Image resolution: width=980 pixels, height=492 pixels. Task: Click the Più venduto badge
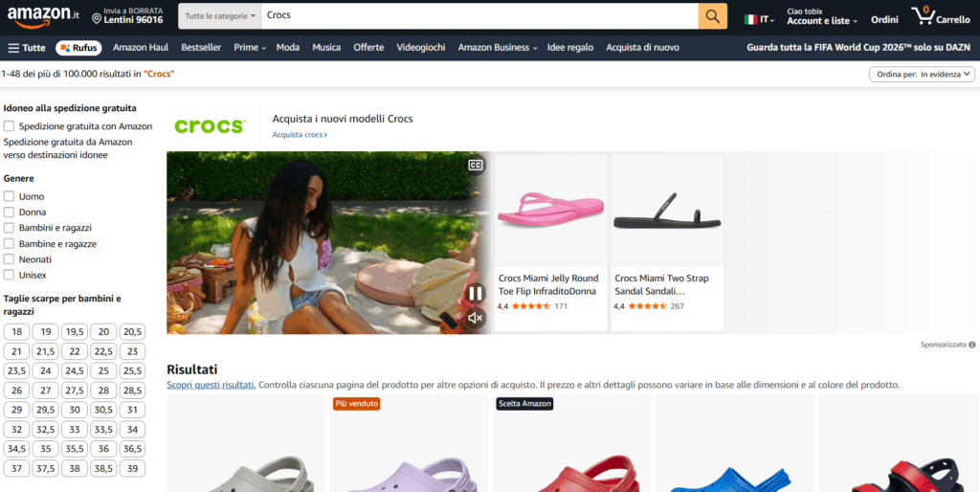coord(357,404)
